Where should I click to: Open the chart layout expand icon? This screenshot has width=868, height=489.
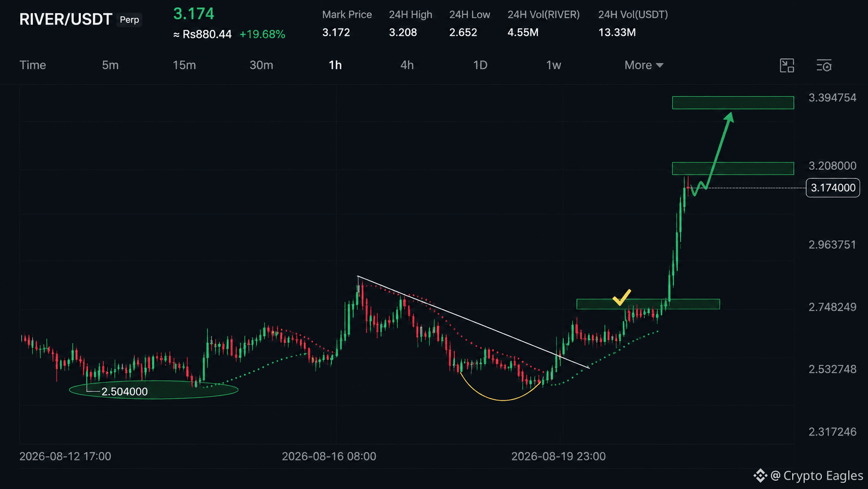[x=787, y=65]
